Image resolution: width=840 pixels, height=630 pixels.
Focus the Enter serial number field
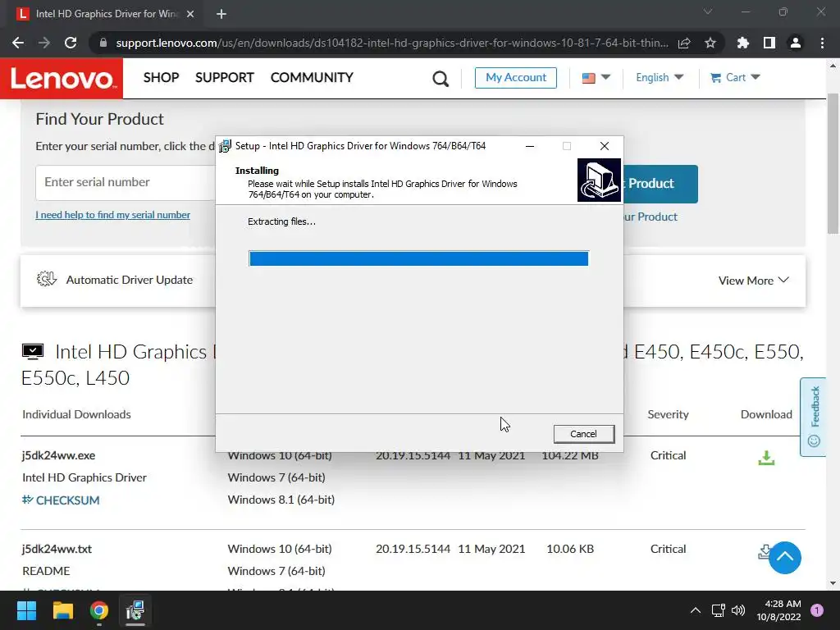coord(126,183)
